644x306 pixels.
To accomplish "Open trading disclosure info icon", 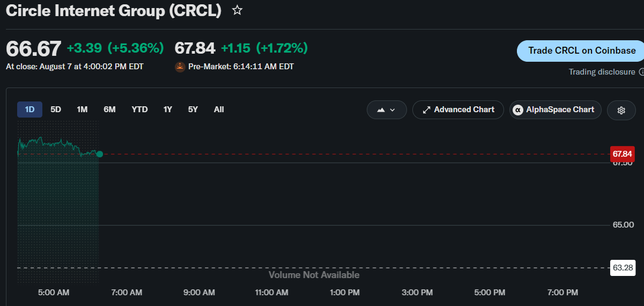I will click(641, 72).
